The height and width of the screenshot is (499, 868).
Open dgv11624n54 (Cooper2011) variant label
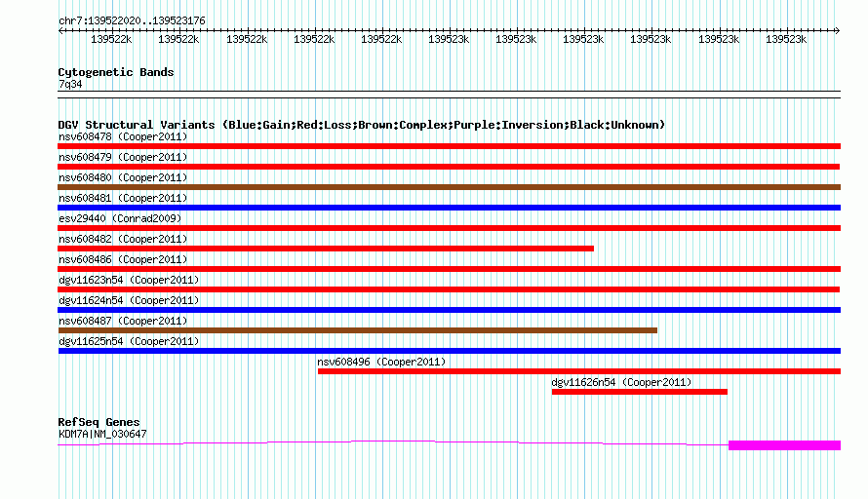tap(129, 300)
